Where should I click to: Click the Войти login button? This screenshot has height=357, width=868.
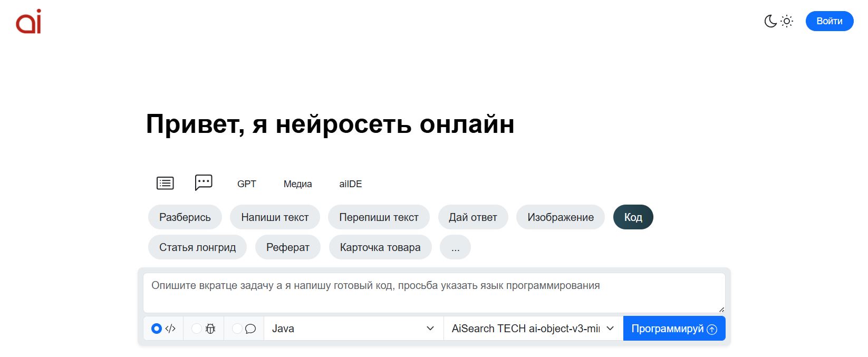click(830, 21)
